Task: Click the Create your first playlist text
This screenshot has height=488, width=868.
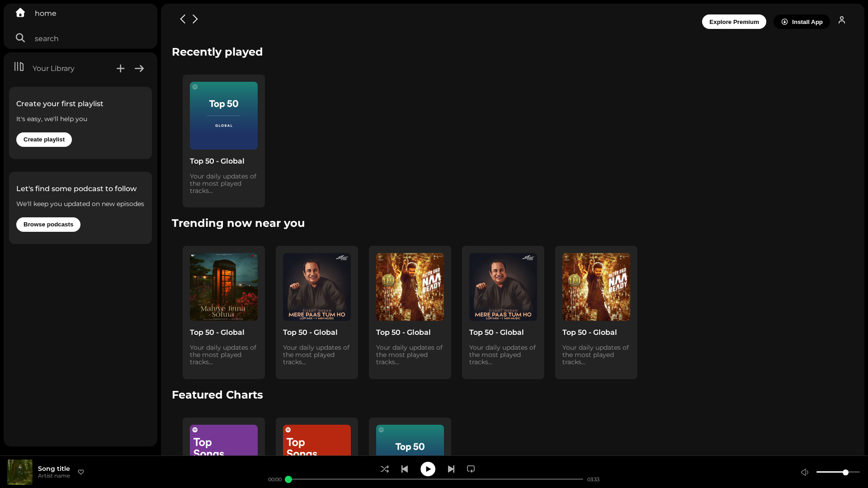Action: [60, 104]
